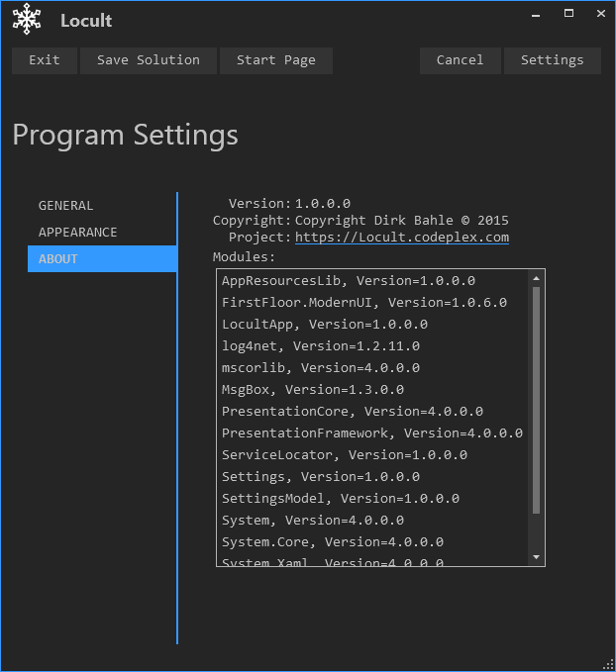Open the Locult.codeplex.com project link
The height and width of the screenshot is (672, 616).
(401, 238)
